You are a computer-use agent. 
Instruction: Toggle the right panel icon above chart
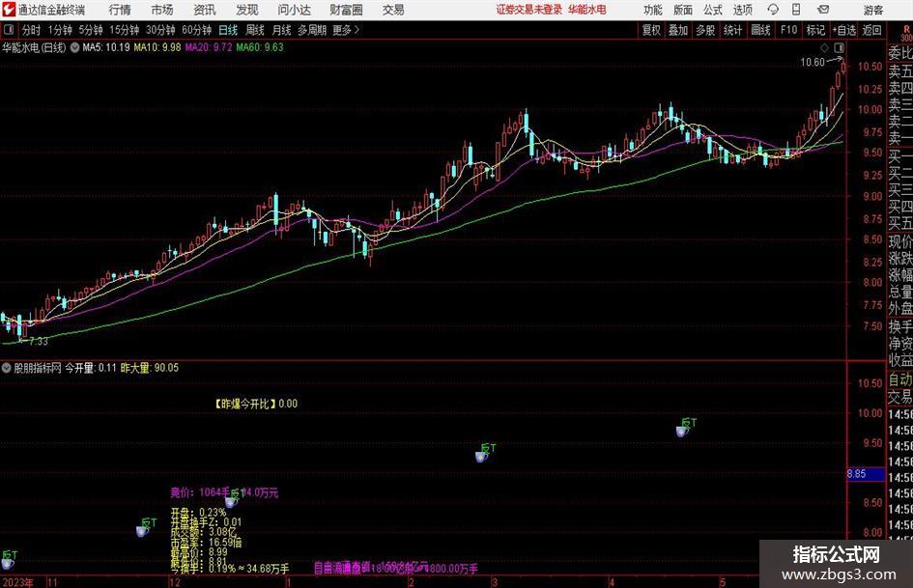839,47
